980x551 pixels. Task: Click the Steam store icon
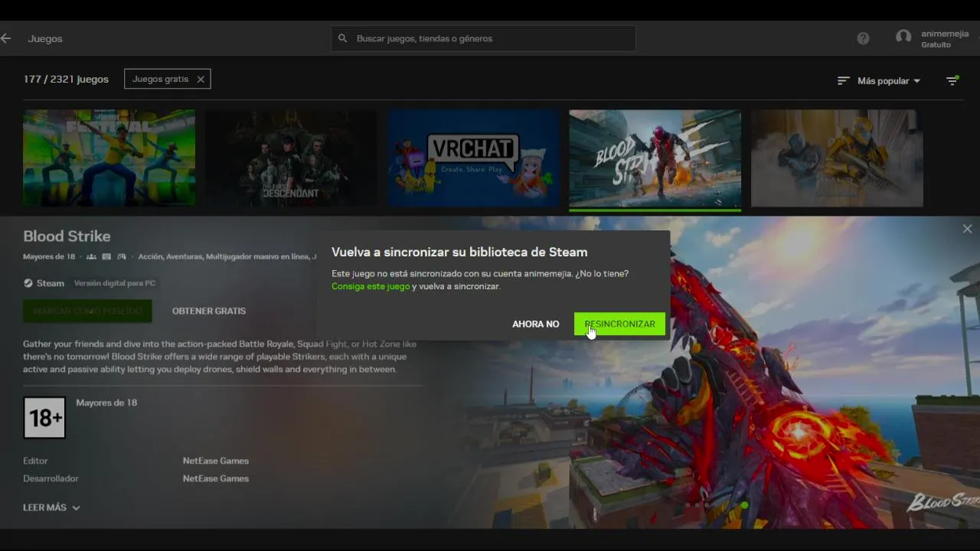(x=28, y=283)
